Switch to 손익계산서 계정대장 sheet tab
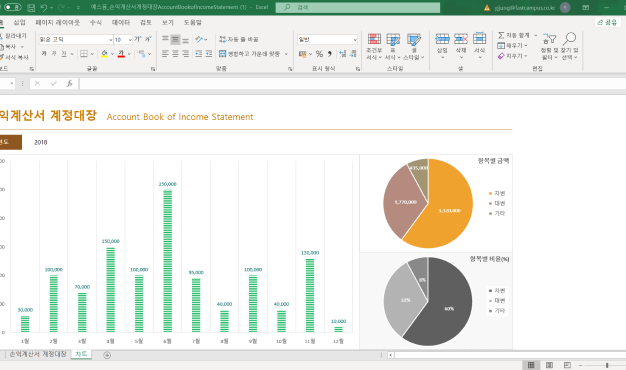The image size is (626, 370). tap(38, 354)
